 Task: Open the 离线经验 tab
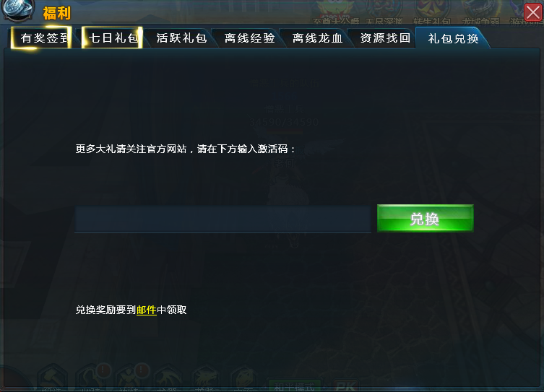(249, 38)
